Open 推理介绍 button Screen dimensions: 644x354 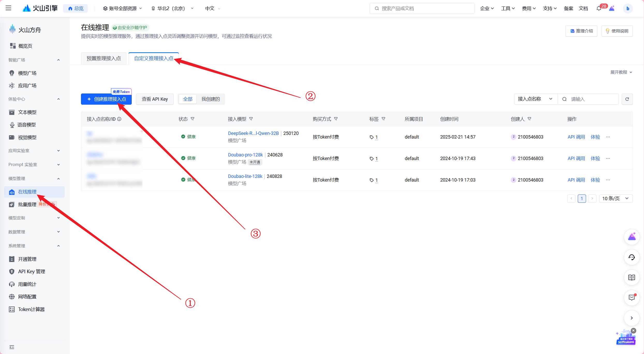[581, 31]
